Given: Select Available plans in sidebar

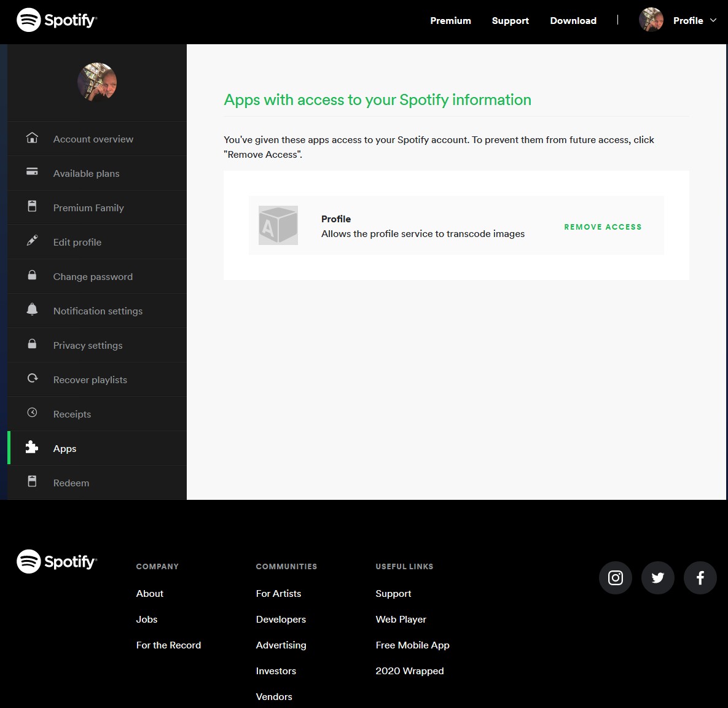Looking at the screenshot, I should [x=97, y=173].
